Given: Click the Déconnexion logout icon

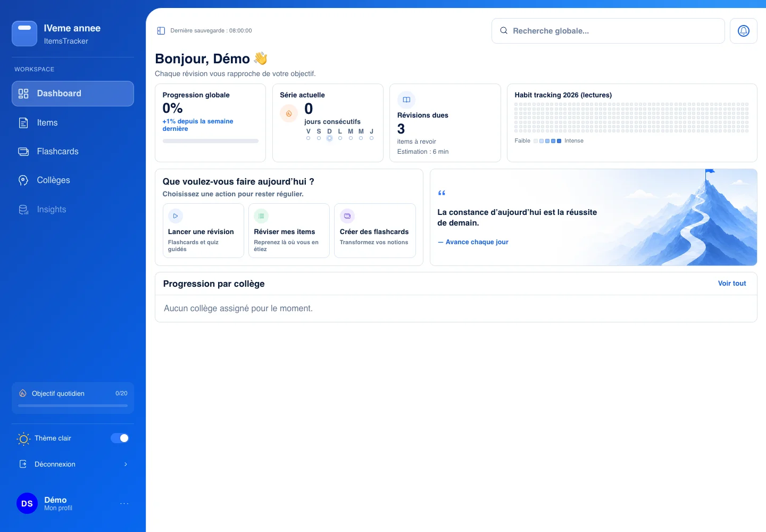Looking at the screenshot, I should pos(23,464).
